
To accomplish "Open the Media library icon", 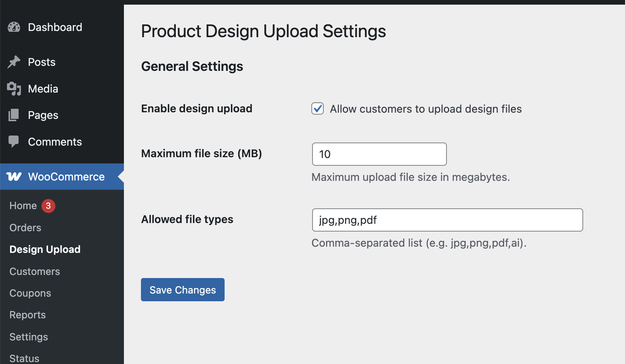I will (x=14, y=89).
